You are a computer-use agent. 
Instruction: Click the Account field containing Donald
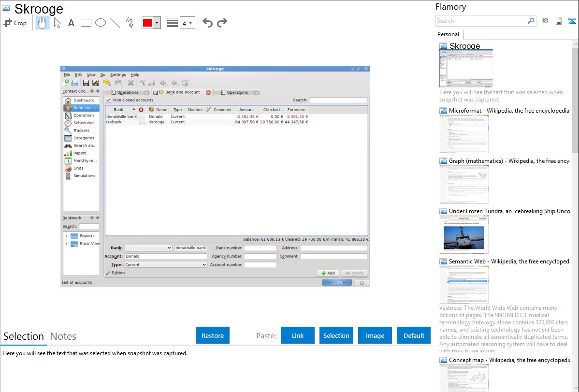(165, 256)
